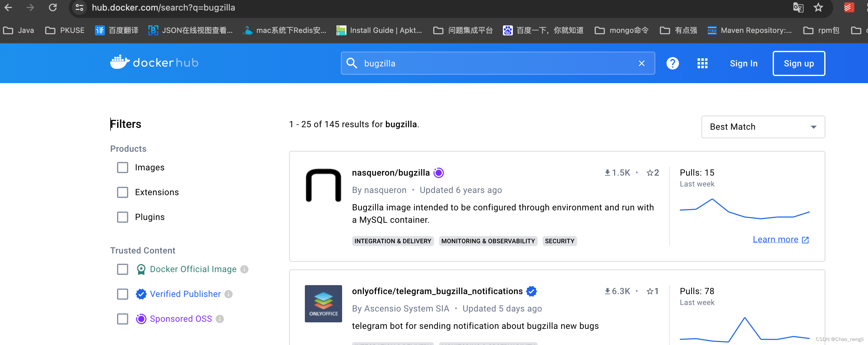Click the onlyoffice/telegram_bugzilla_notifications image icon
The width and height of the screenshot is (868, 345).
(323, 303)
